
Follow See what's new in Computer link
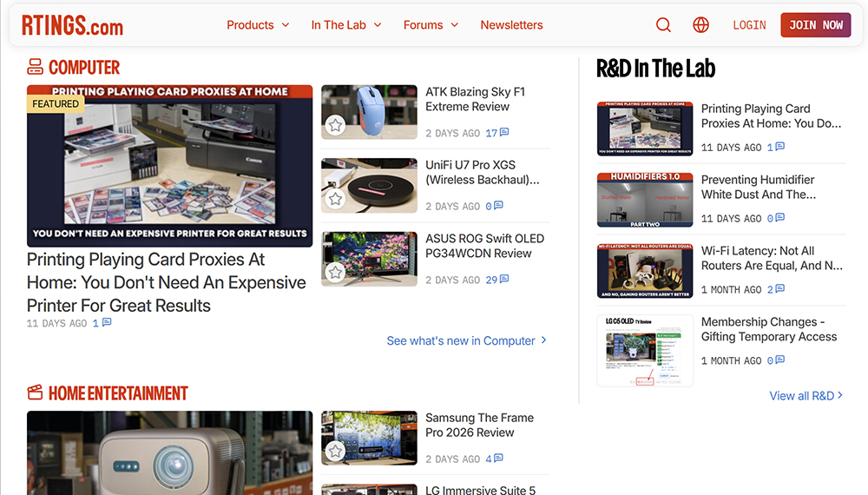tap(467, 340)
